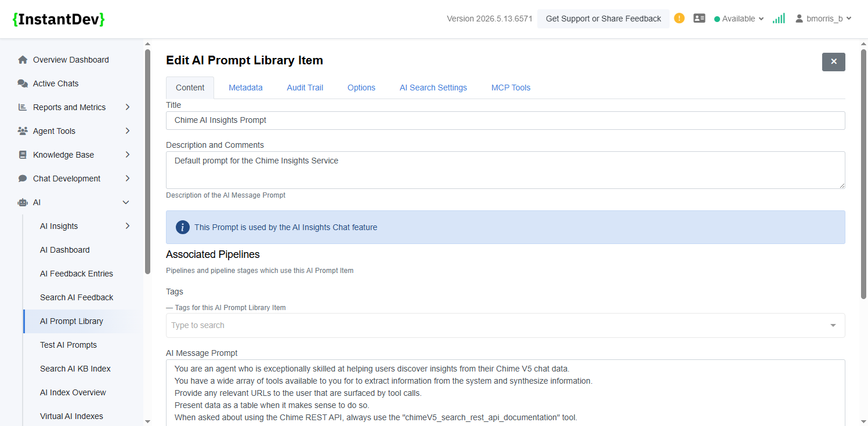Viewport: 868px width, 426px height.
Task: Expand the Agent Tools submenu chevron
Action: pos(128,131)
